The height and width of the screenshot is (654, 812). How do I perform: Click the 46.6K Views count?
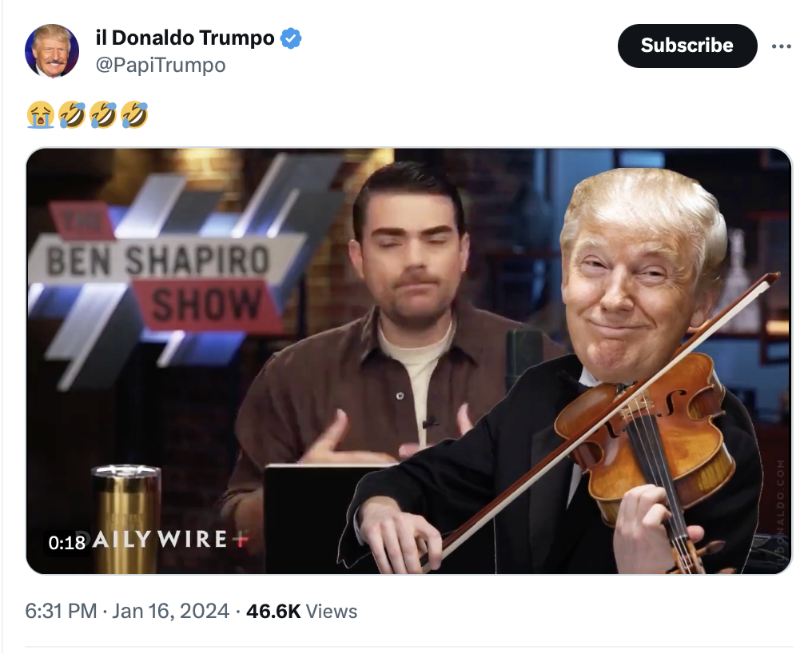[x=301, y=611]
